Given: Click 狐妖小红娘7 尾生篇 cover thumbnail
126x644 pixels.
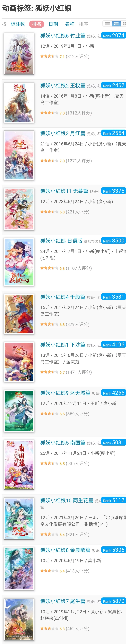Looking at the screenshot, I should 19,619.
